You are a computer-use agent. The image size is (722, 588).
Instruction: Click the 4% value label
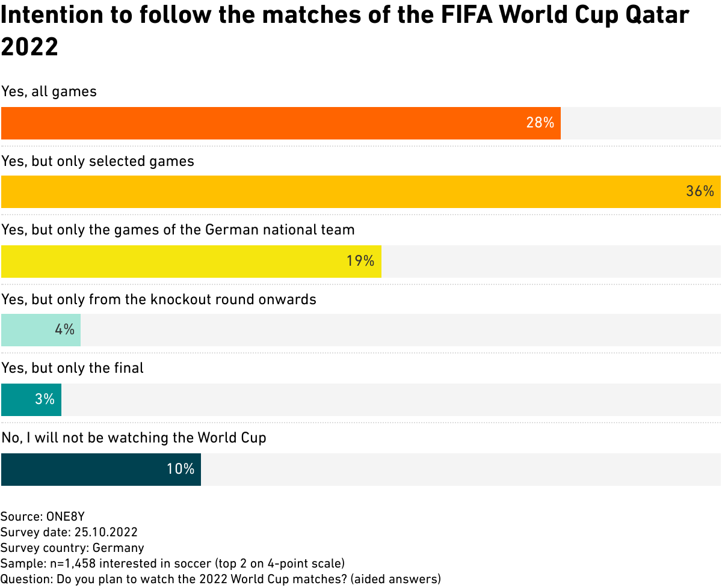64,330
